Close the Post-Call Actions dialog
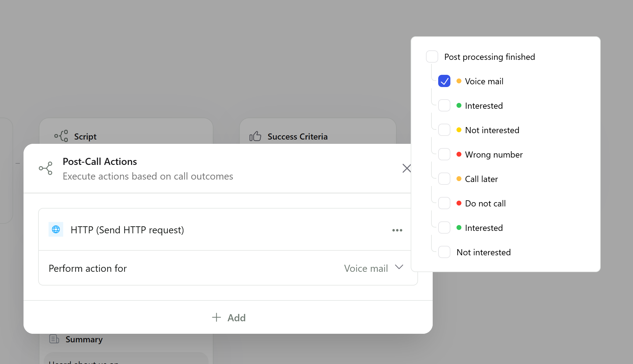This screenshot has width=633, height=364. pyautogui.click(x=406, y=168)
